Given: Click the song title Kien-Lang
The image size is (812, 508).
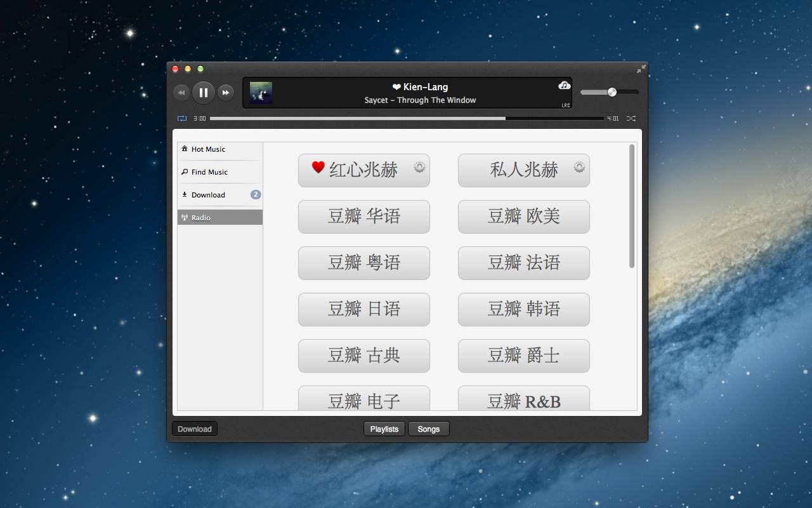Looking at the screenshot, I should tap(426, 87).
